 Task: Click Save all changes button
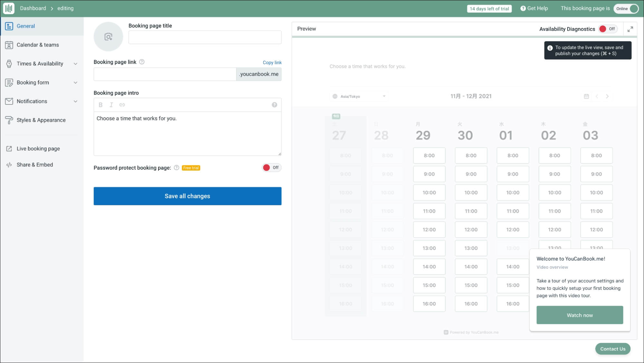coord(187,196)
